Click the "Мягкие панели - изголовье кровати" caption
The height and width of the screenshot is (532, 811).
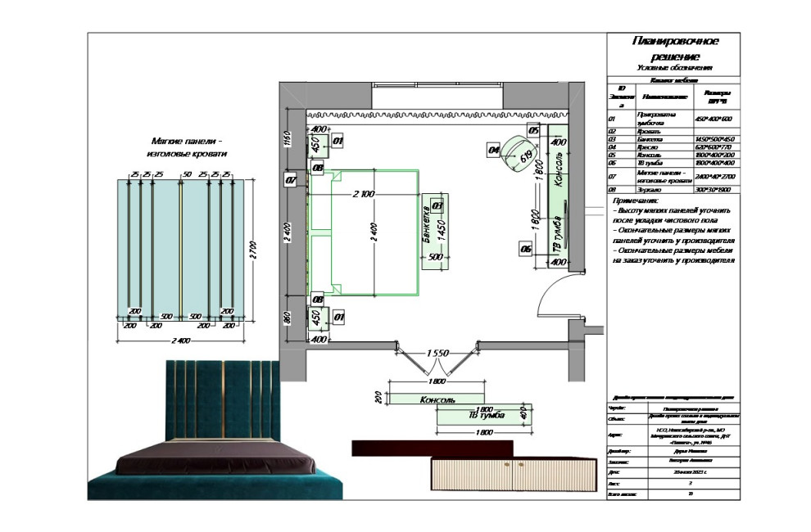coord(181,147)
